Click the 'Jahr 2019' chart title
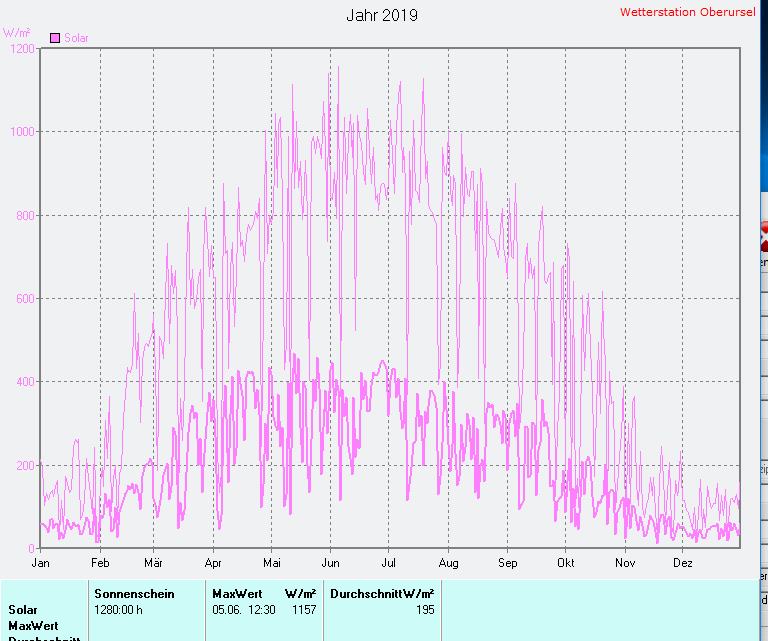This screenshot has height=641, width=768. (x=382, y=15)
